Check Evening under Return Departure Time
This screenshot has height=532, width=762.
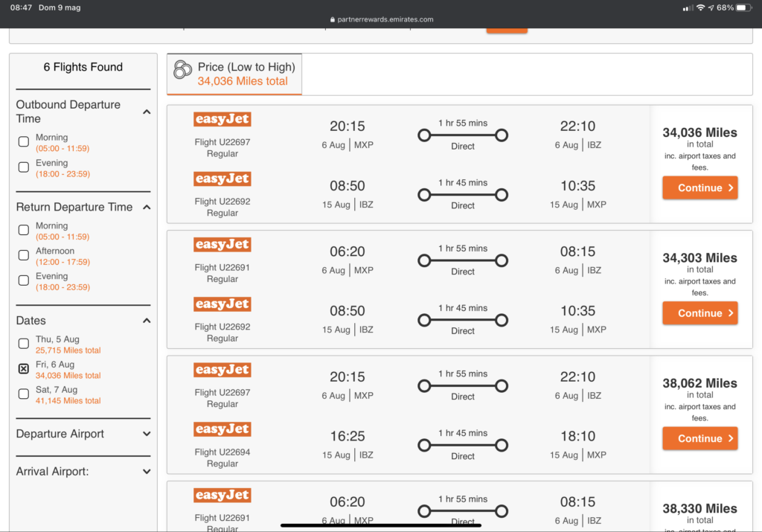click(23, 281)
